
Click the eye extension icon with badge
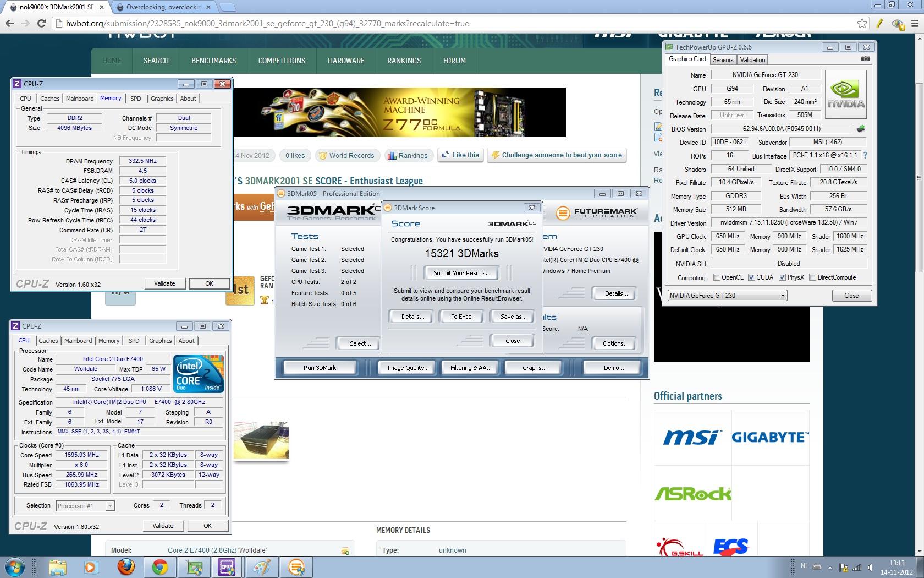[898, 24]
